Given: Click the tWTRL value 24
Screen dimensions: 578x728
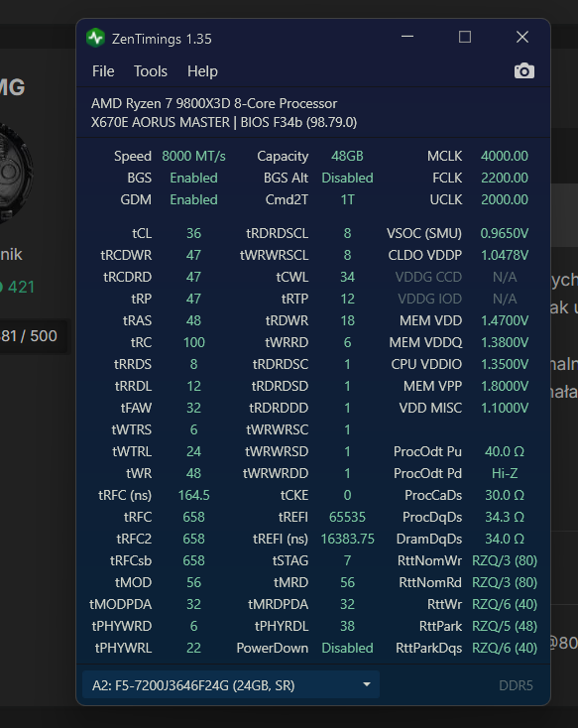Looking at the screenshot, I should pyautogui.click(x=193, y=451).
